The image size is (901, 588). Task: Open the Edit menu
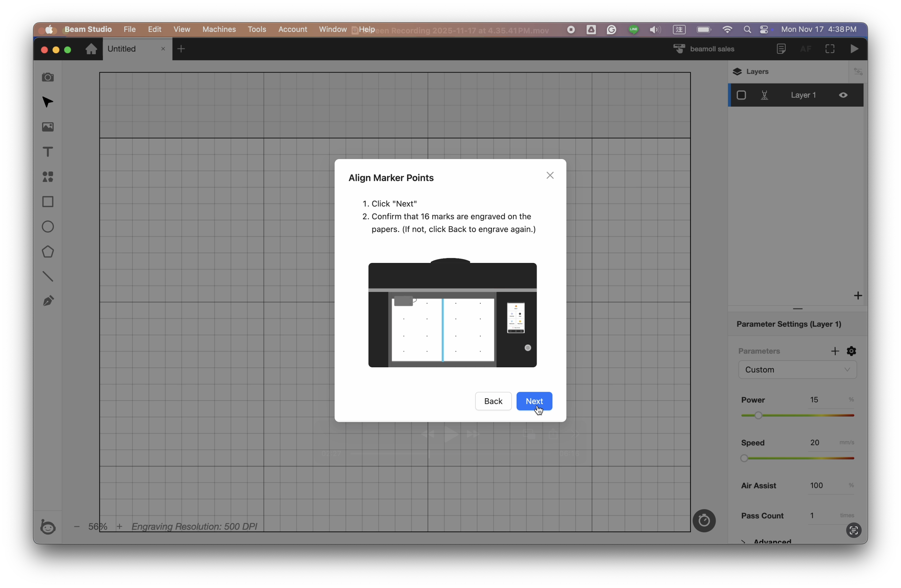(x=154, y=29)
